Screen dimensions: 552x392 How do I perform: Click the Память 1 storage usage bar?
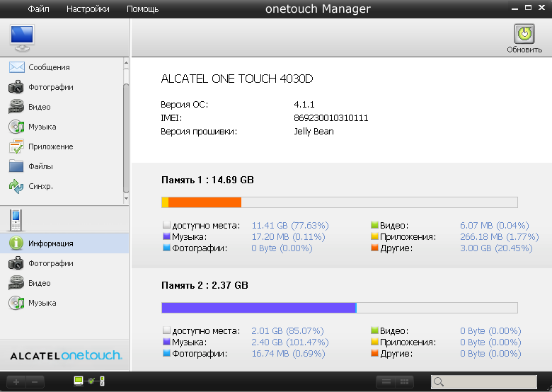pos(340,202)
